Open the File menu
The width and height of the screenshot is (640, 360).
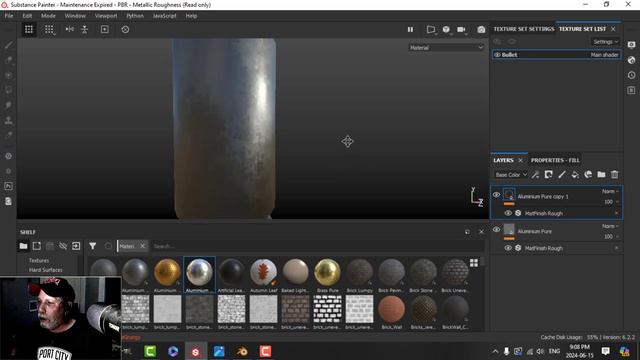(9, 16)
